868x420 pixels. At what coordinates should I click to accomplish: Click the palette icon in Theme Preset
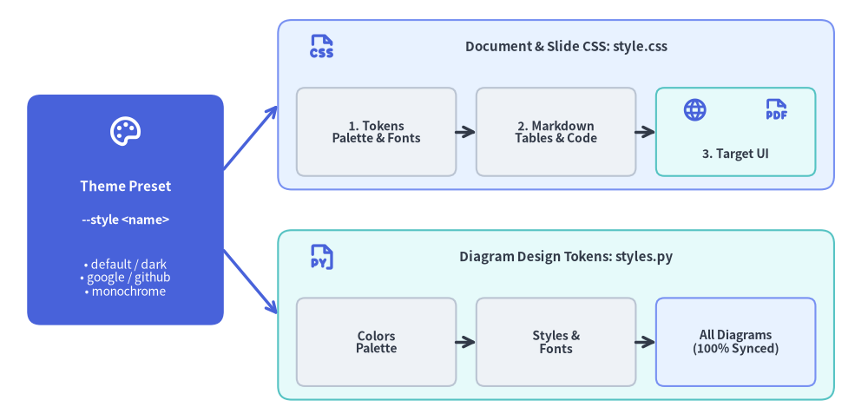pyautogui.click(x=125, y=132)
